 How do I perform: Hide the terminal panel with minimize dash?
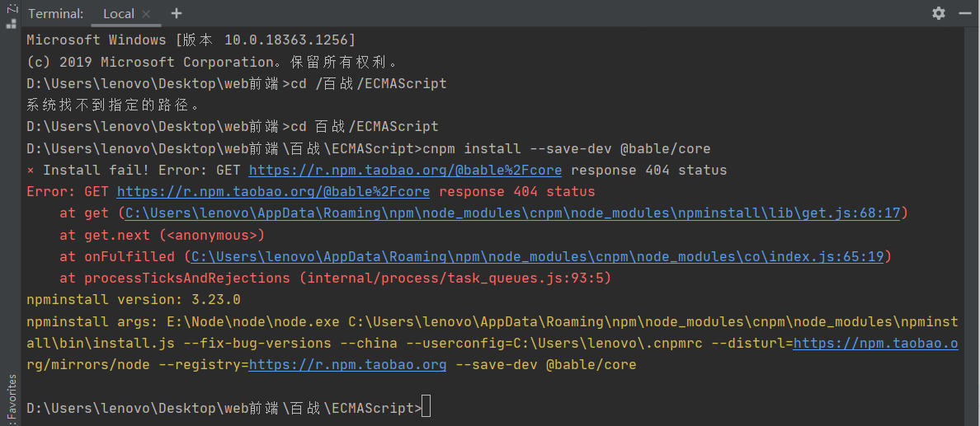coord(966,13)
